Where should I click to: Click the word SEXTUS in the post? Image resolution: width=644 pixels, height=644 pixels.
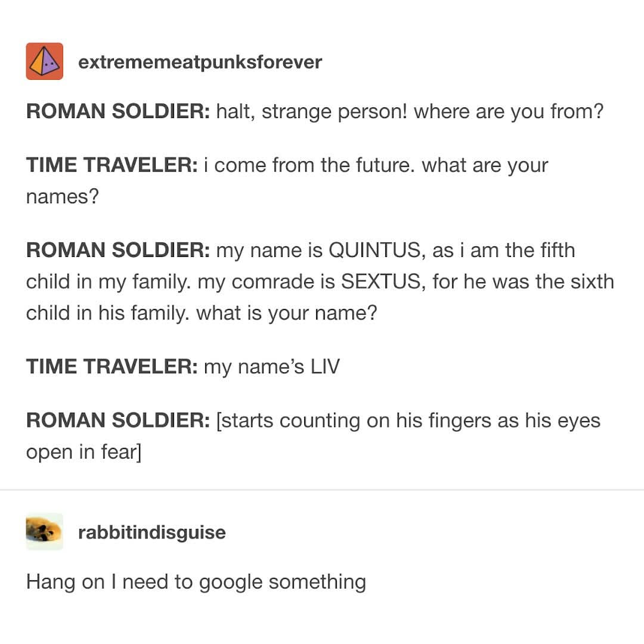tap(381, 281)
